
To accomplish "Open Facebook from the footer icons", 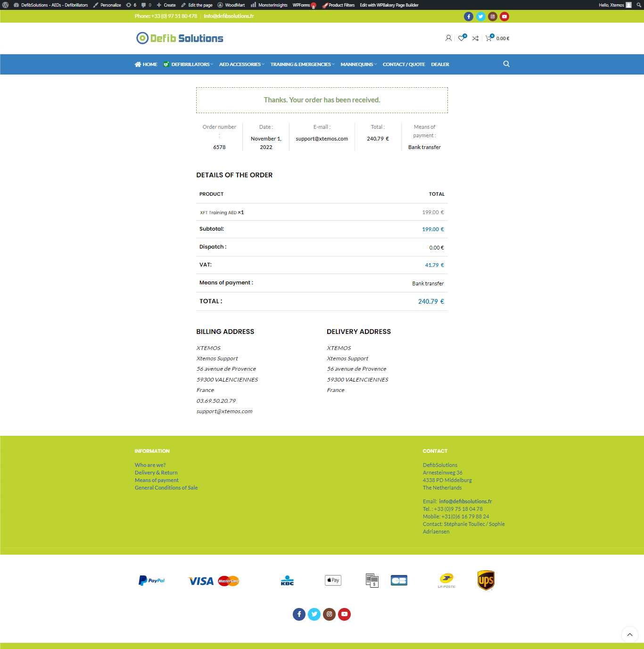I will pyautogui.click(x=299, y=614).
